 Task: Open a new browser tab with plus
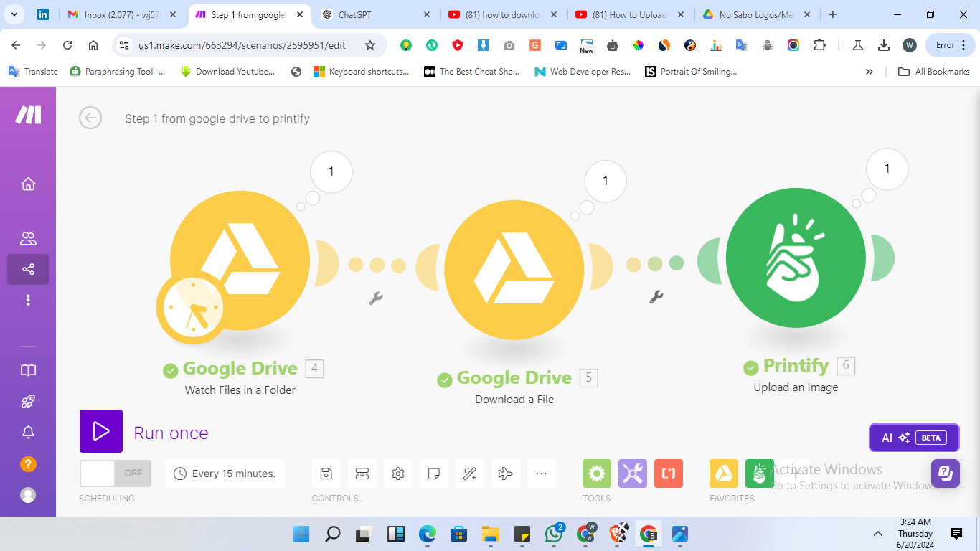[833, 14]
